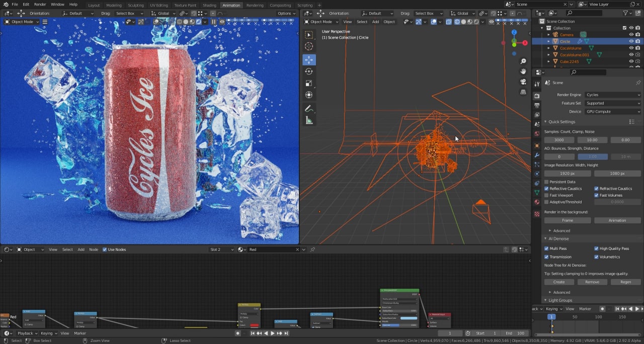Open the File menu

point(15,5)
